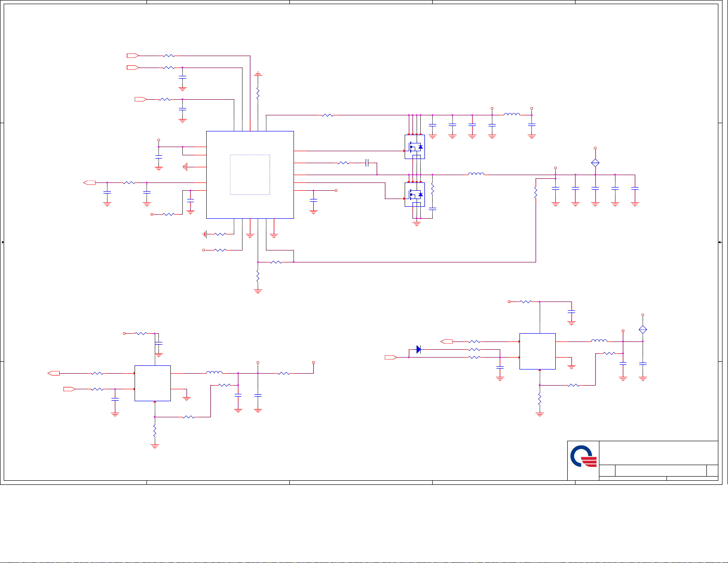Click the left-pointing port in the lower-left circuit

click(x=54, y=374)
